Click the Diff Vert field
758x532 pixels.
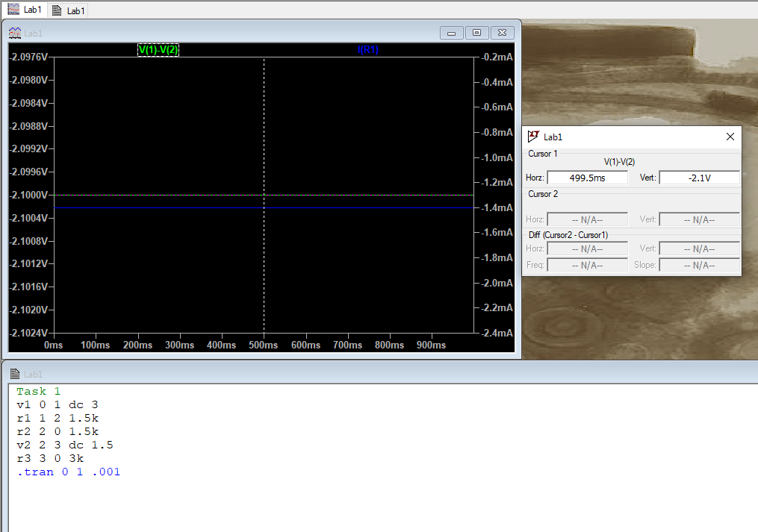click(x=700, y=248)
